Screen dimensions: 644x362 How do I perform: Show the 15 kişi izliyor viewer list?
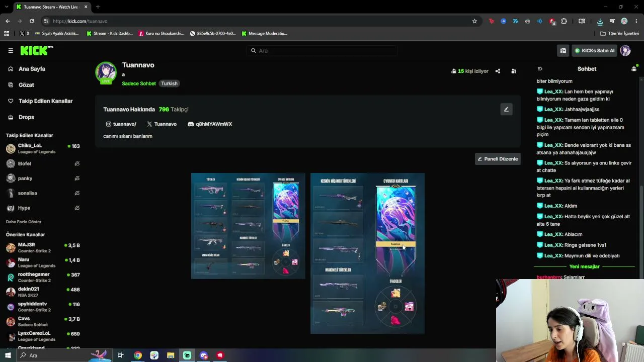pos(470,71)
